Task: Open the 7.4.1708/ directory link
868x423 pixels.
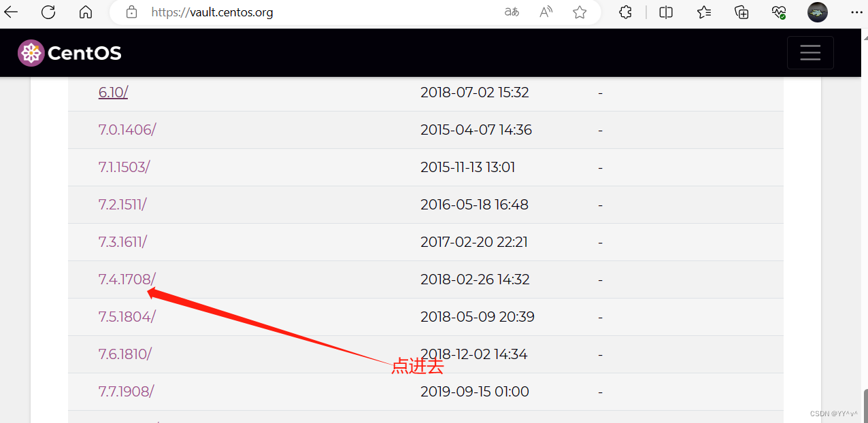Action: tap(127, 280)
